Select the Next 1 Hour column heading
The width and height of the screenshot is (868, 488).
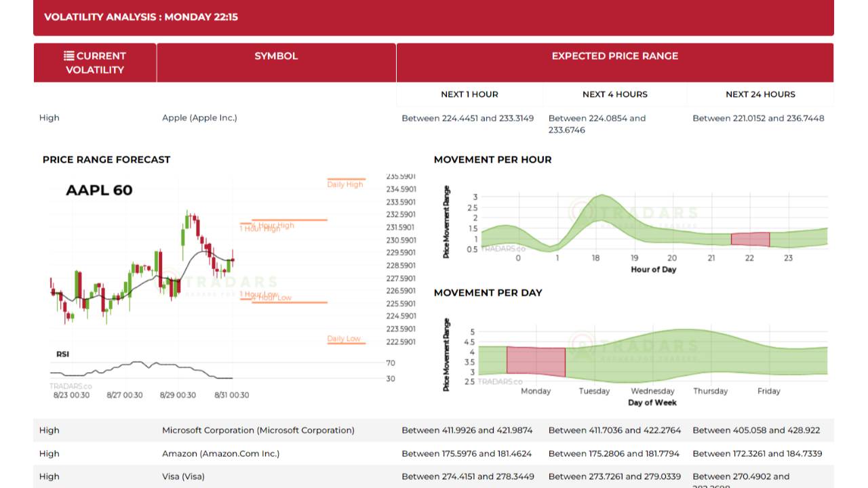click(x=469, y=94)
